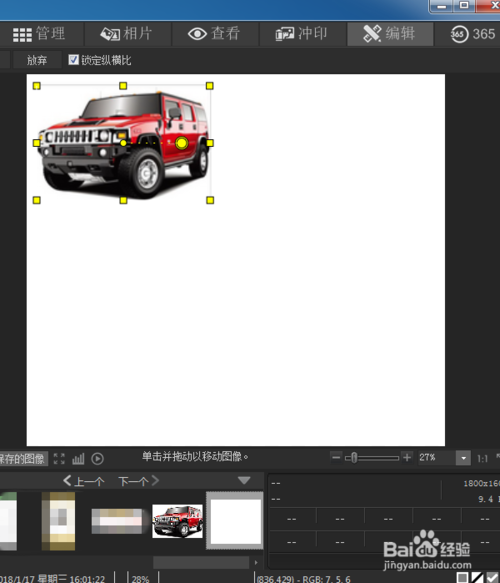Open the 相片 (Photos) mode tab
The height and width of the screenshot is (583, 500).
(127, 34)
